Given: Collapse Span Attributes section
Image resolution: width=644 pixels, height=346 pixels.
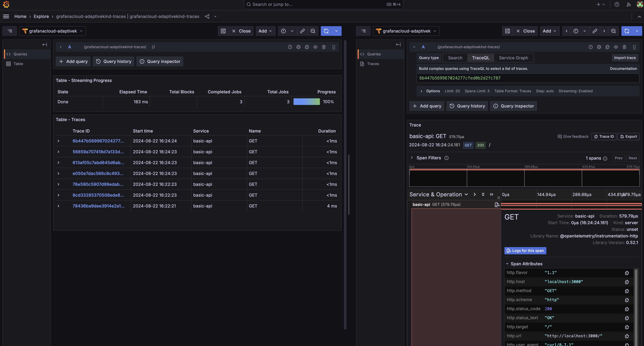Looking at the screenshot, I should (x=507, y=264).
